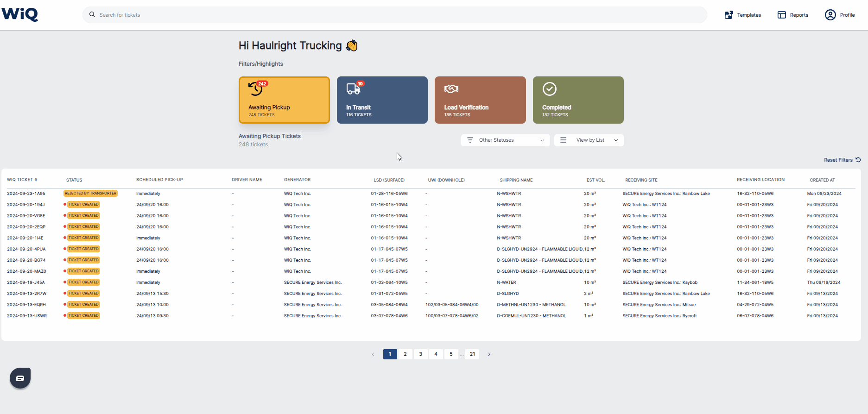This screenshot has width=868, height=414.
Task: Sort by RECEIVING SITE column header
Action: pyautogui.click(x=641, y=180)
